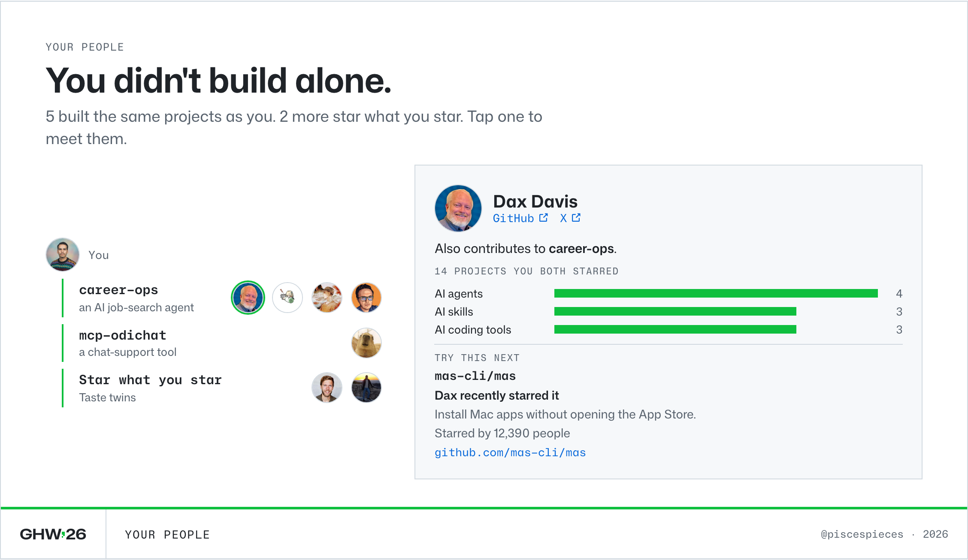Click the external-link icon next to X
This screenshot has height=560, width=968.
[576, 218]
